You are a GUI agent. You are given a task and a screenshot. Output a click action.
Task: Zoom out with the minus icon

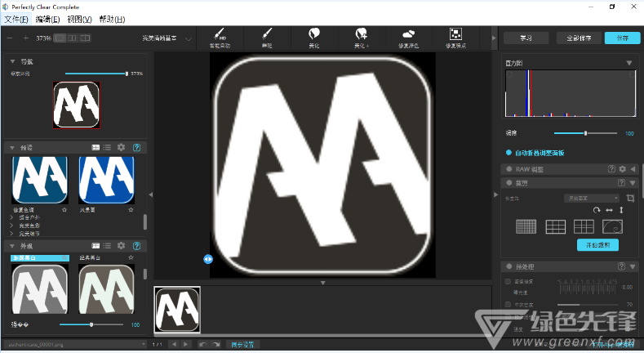click(x=10, y=38)
